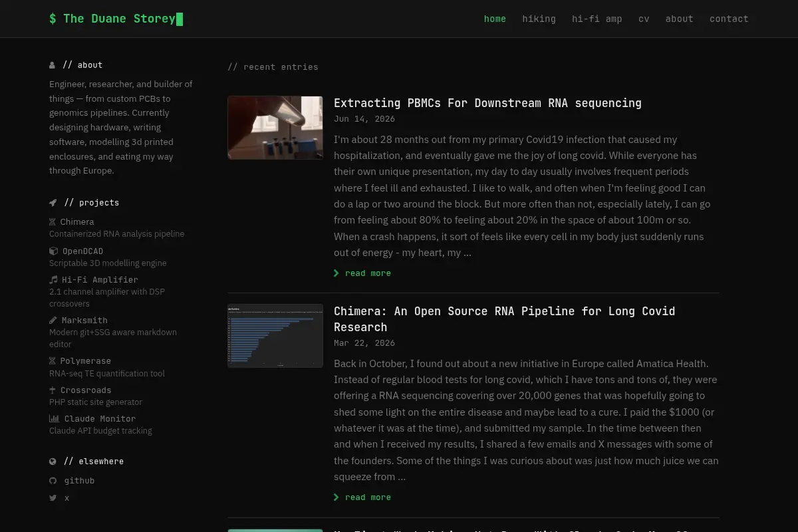Click the Marksmith pencil icon
798x532 pixels.
tap(53, 321)
